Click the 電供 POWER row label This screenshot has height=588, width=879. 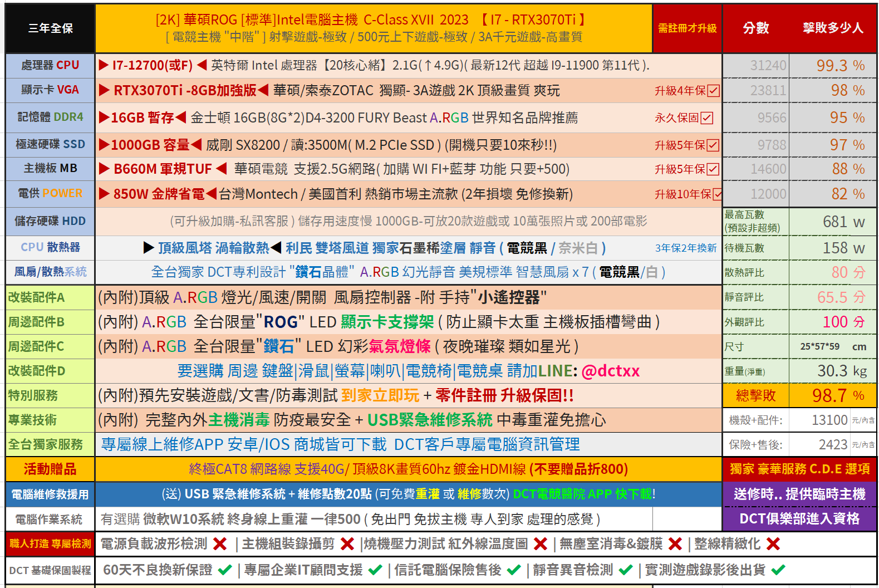click(50, 193)
